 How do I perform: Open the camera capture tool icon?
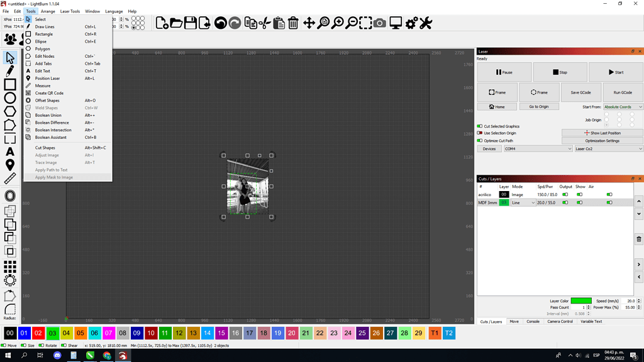click(x=379, y=23)
